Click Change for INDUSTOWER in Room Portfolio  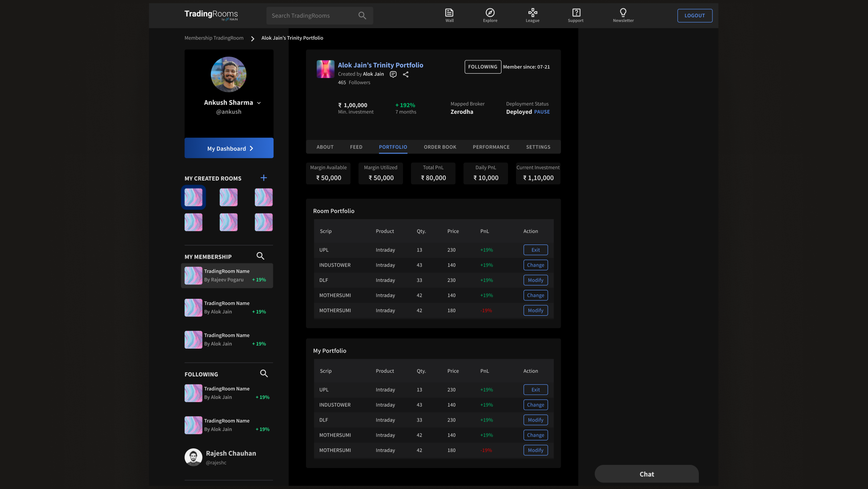(x=536, y=265)
